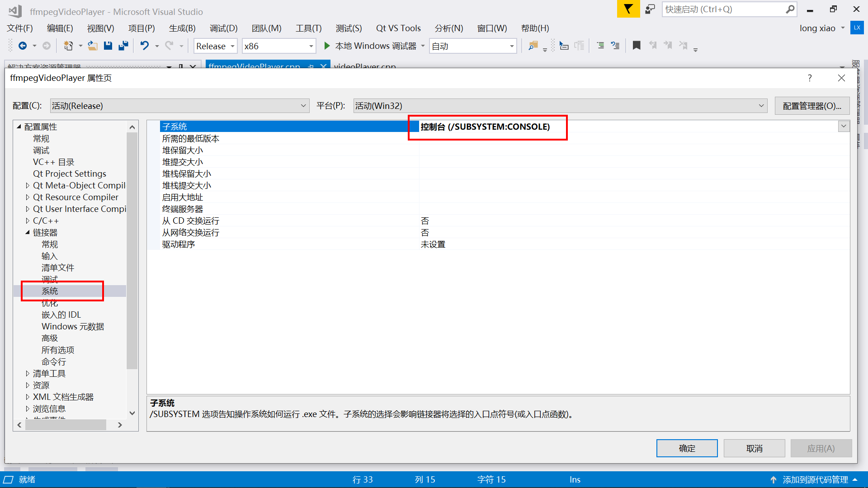Image resolution: width=868 pixels, height=488 pixels.
Task: Toggle bookmark with the bookmark icon
Action: (637, 46)
